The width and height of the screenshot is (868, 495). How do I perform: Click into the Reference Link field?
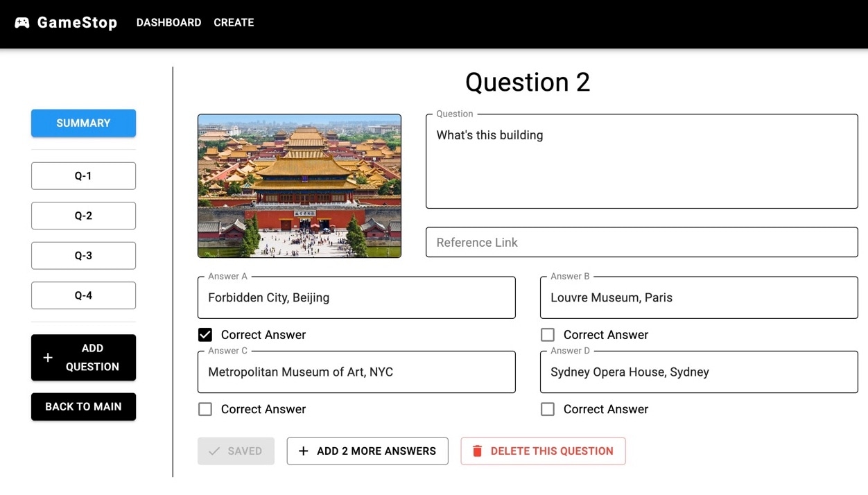click(x=641, y=243)
